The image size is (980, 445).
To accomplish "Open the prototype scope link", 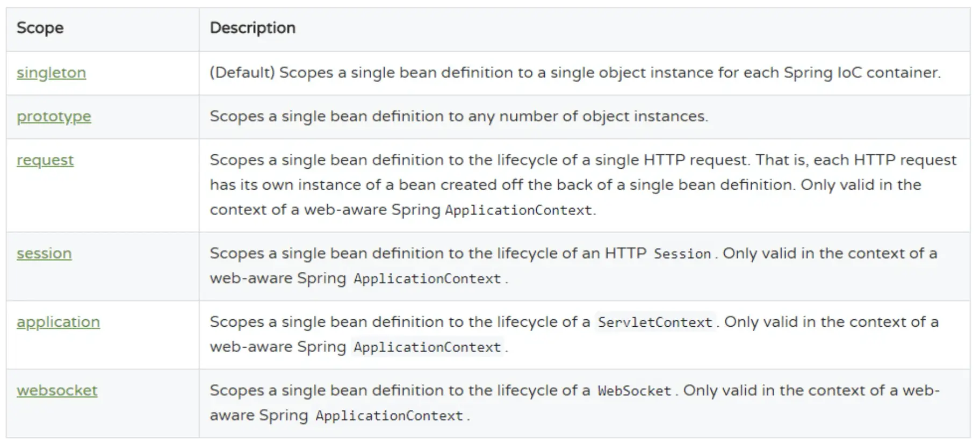I will [x=54, y=117].
